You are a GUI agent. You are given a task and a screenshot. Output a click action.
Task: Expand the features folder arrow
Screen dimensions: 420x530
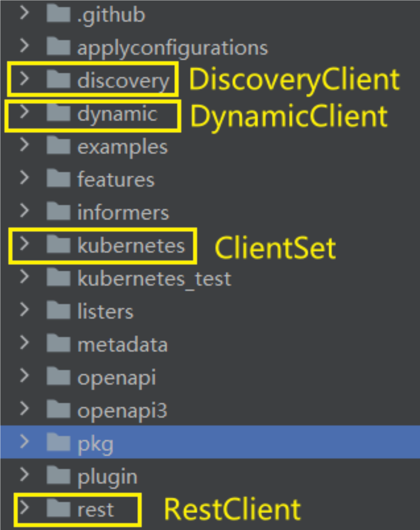coord(24,179)
